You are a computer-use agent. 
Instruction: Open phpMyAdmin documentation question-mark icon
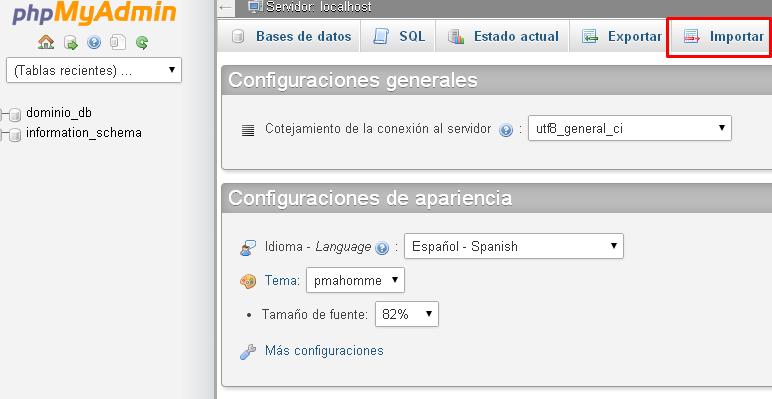(94, 43)
